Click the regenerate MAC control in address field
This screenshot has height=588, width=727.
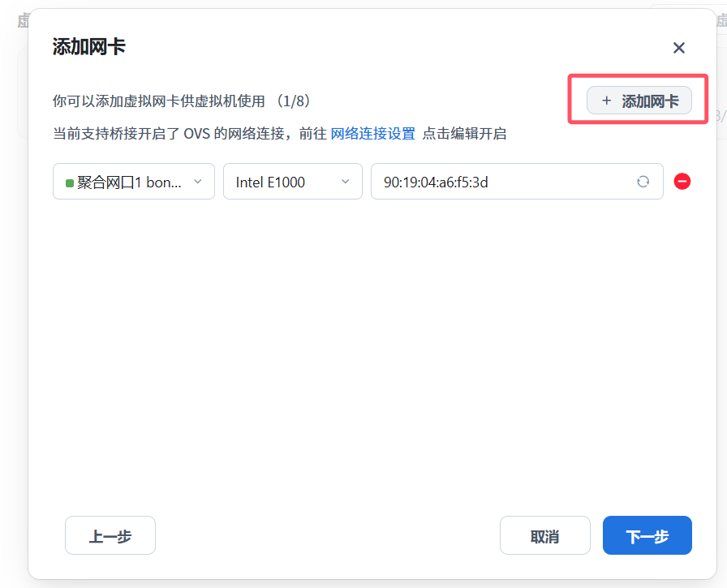(x=643, y=182)
